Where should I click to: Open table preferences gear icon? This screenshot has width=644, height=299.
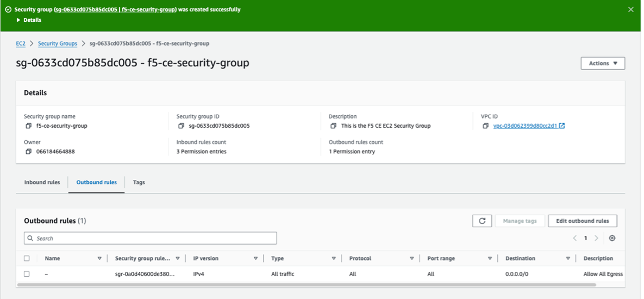coord(612,238)
